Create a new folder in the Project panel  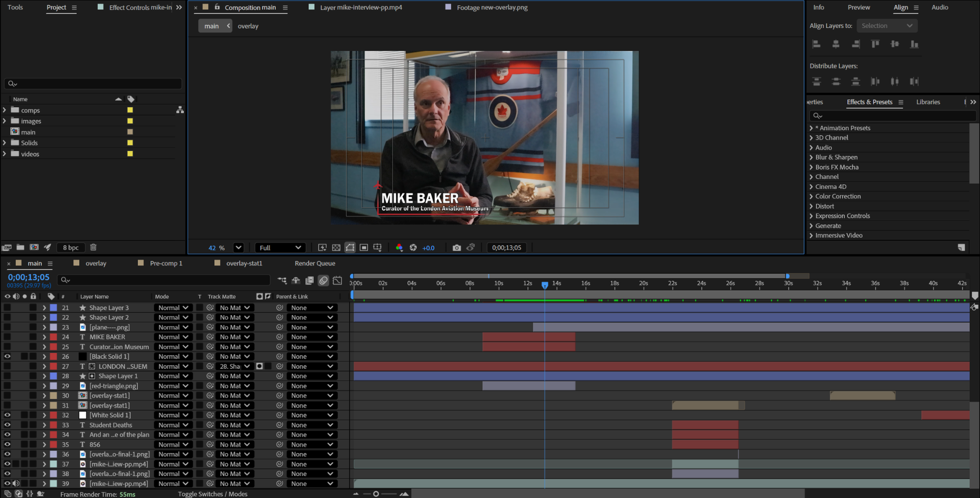tap(20, 247)
